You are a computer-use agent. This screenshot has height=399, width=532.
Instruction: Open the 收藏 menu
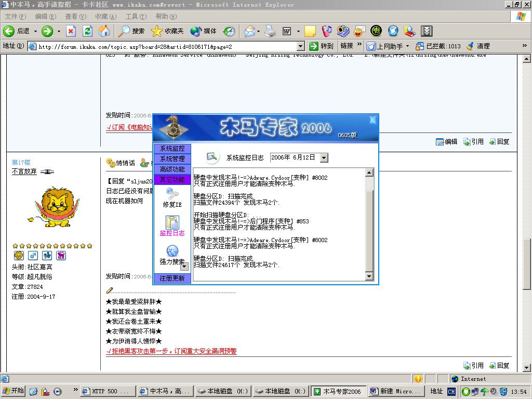pyautogui.click(x=105, y=16)
